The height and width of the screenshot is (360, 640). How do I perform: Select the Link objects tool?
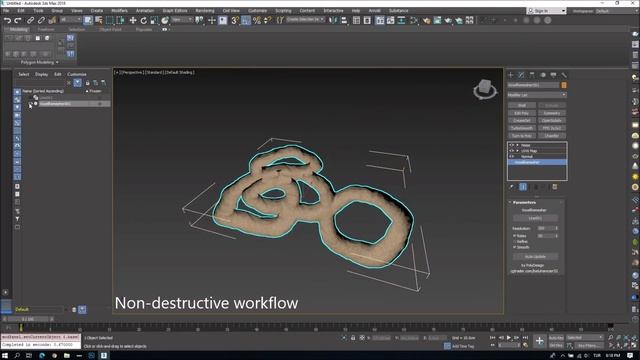[x=31, y=20]
